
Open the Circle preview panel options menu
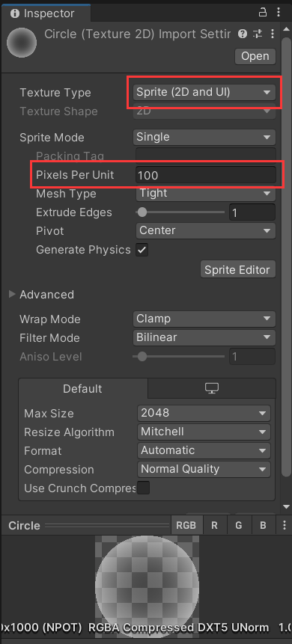point(285,525)
